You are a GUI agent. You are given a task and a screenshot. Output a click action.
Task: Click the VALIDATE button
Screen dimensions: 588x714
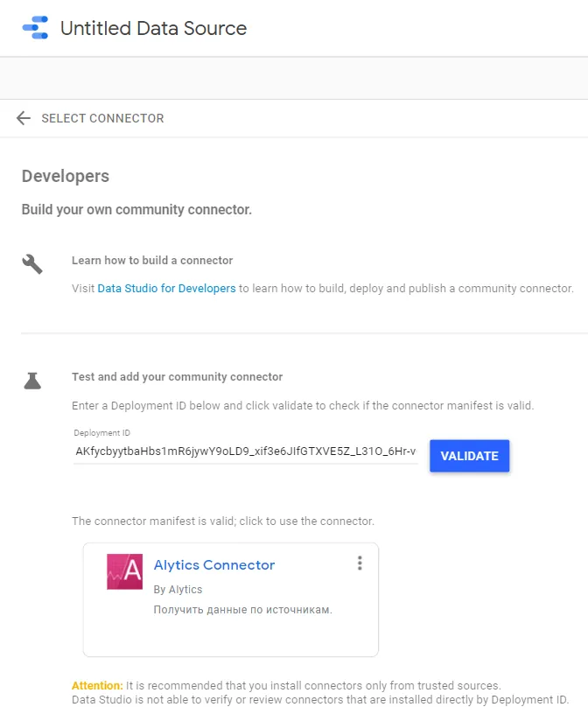tap(470, 456)
